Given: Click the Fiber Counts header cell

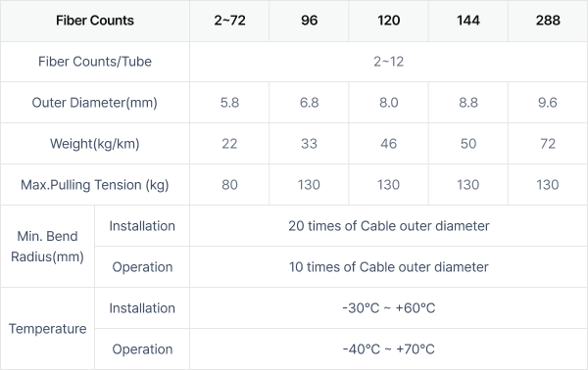Looking at the screenshot, I should coord(95,21).
